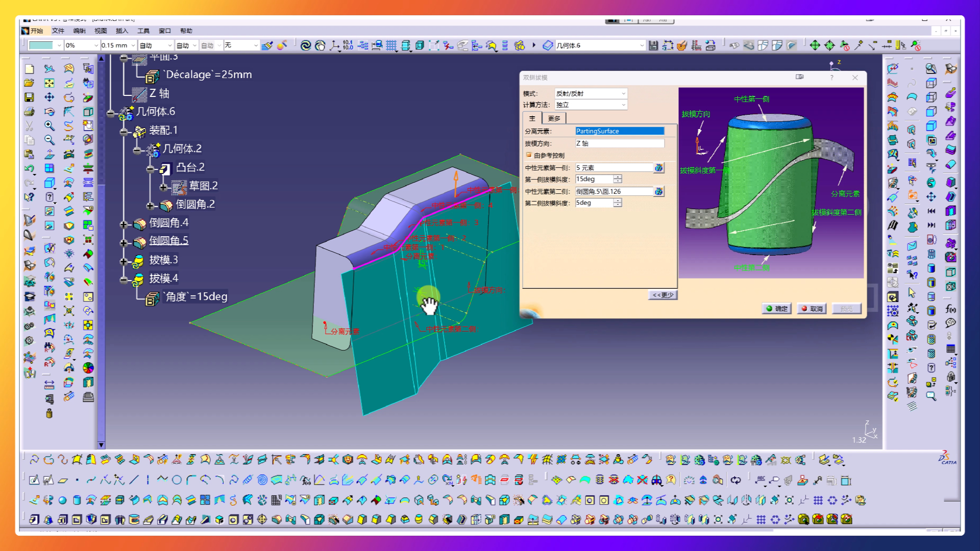The width and height of the screenshot is (980, 551).
Task: Collapse 几何体.6 tree node
Action: (111, 113)
